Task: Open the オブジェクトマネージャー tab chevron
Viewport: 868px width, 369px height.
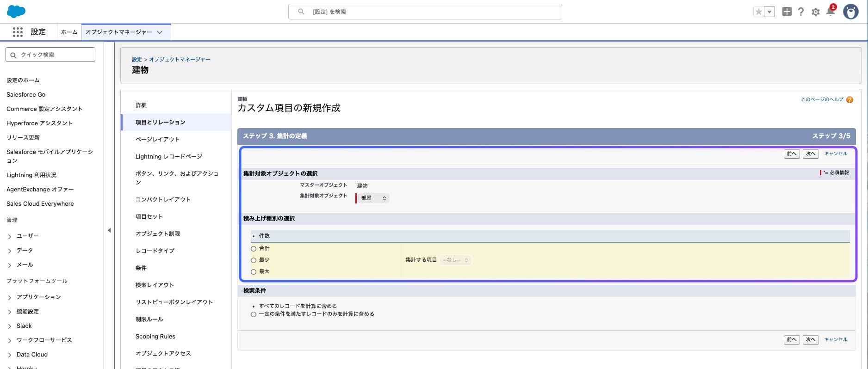Action: [160, 32]
